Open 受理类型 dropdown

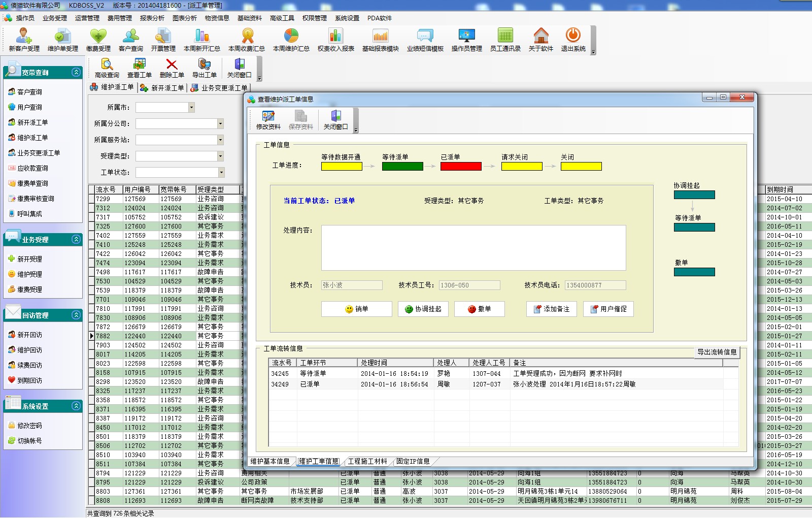click(x=220, y=156)
